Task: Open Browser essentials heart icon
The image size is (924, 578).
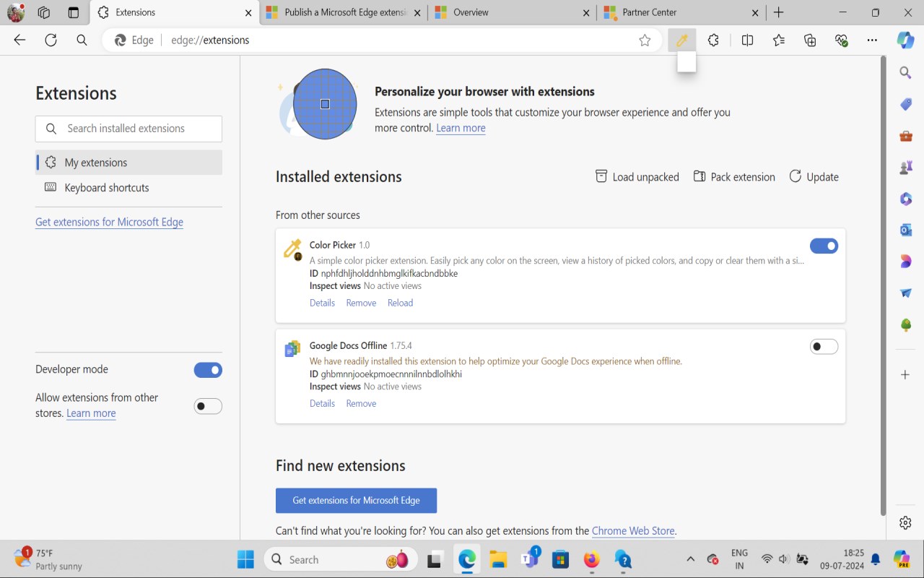Action: point(841,40)
